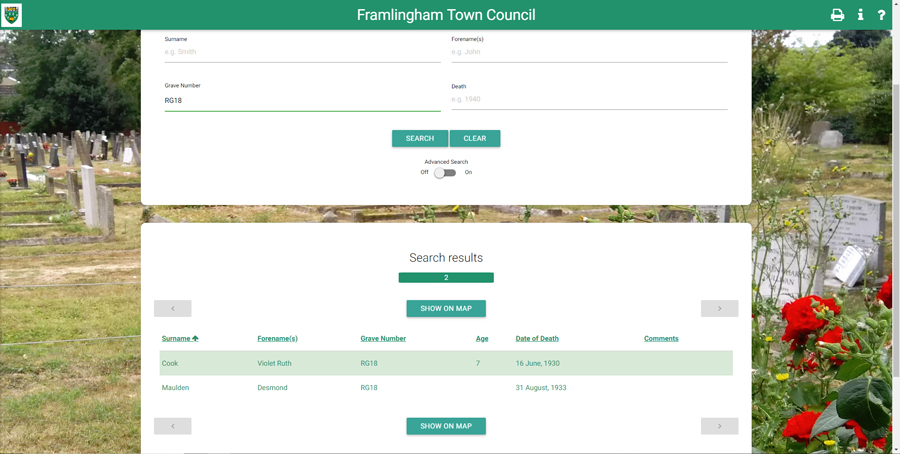Click the Grave Number field containing RG18
900x454 pixels.
[302, 100]
